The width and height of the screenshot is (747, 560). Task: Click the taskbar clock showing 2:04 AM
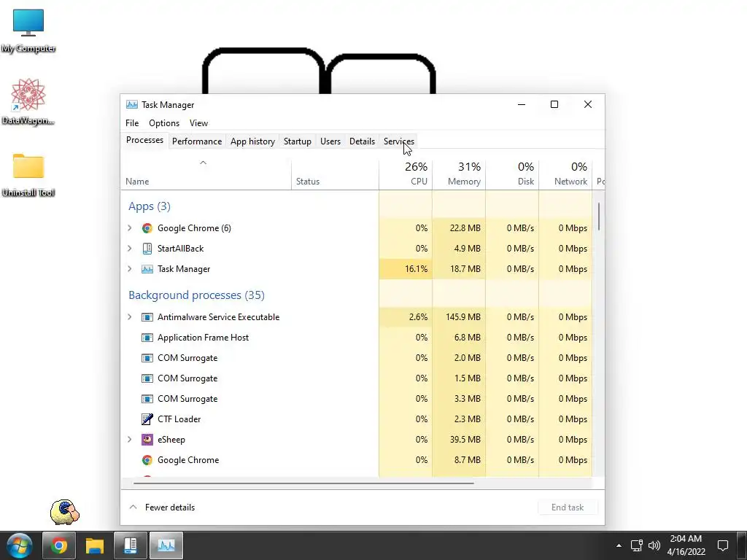(686, 545)
